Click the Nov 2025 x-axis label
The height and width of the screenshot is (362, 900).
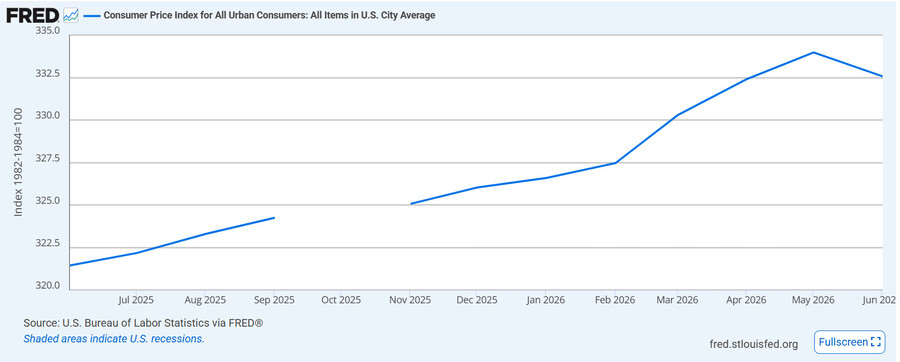[410, 300]
